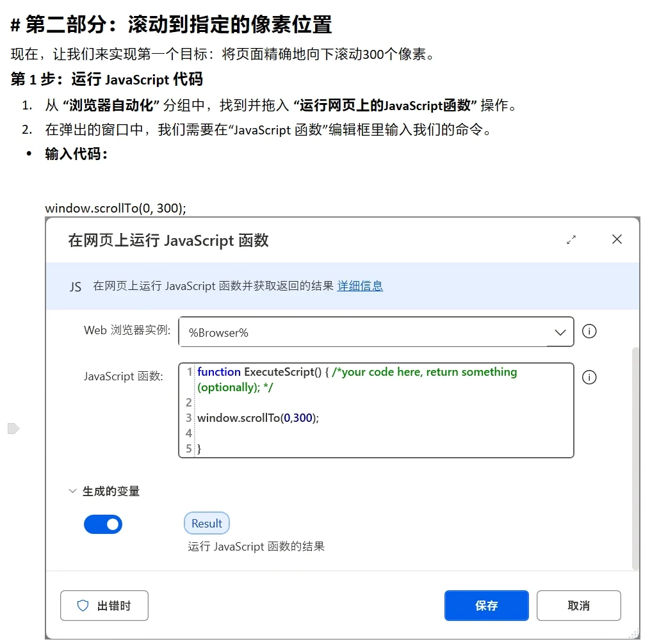Image resolution: width=659 pixels, height=644 pixels.
Task: Close the JavaScript 函数 dialog with the X
Action: coord(617,239)
